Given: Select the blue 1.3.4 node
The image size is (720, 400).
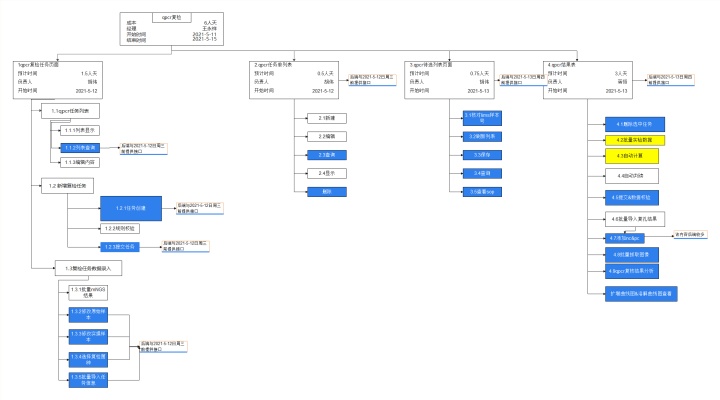Looking at the screenshot, I should click(x=88, y=360).
